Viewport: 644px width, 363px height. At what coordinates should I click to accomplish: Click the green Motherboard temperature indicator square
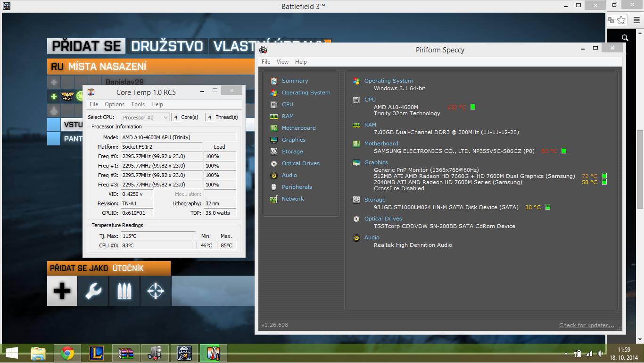click(x=564, y=151)
